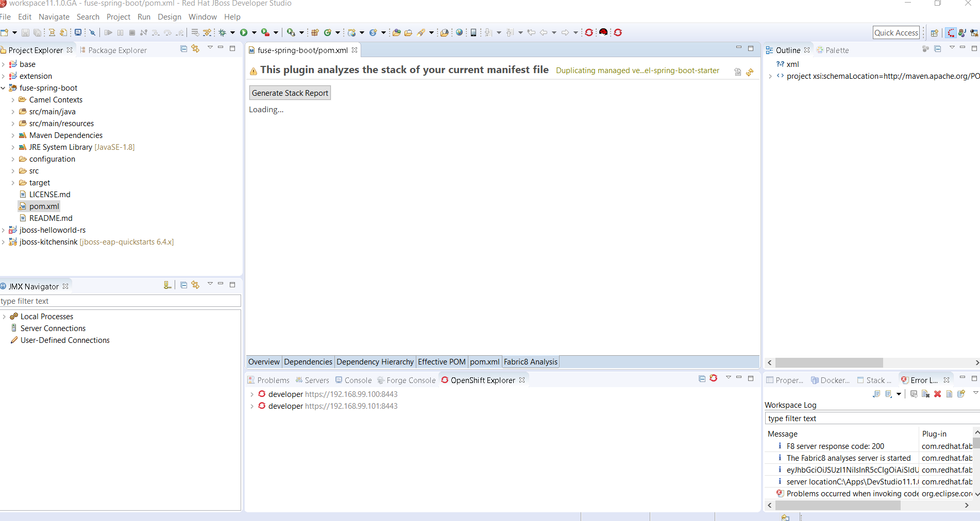Switch to the Dependency Hierarchy tab
This screenshot has height=521, width=980.
tap(375, 362)
